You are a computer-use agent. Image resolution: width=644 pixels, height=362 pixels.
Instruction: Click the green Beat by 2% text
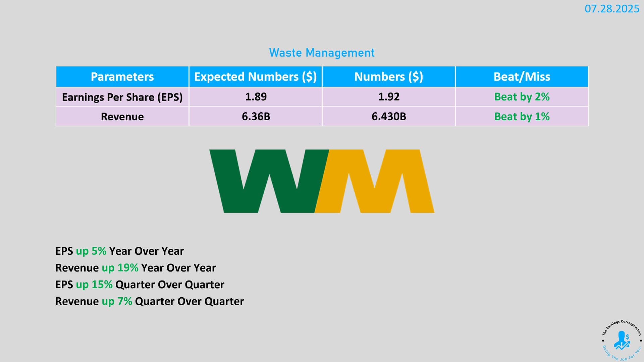[522, 97]
